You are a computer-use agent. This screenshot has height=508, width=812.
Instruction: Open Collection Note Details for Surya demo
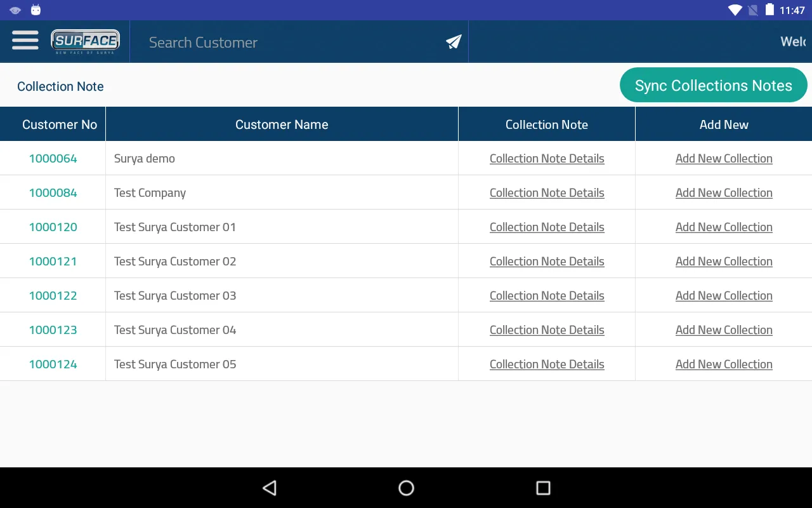547,158
